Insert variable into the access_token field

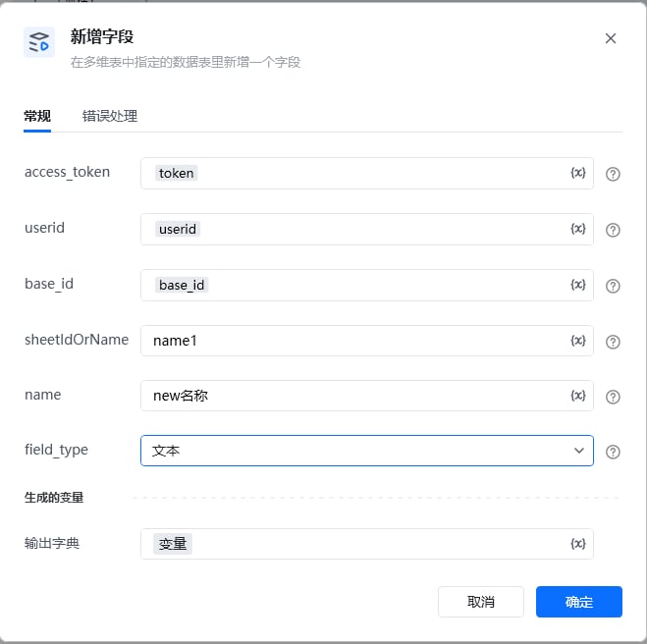pyautogui.click(x=578, y=173)
